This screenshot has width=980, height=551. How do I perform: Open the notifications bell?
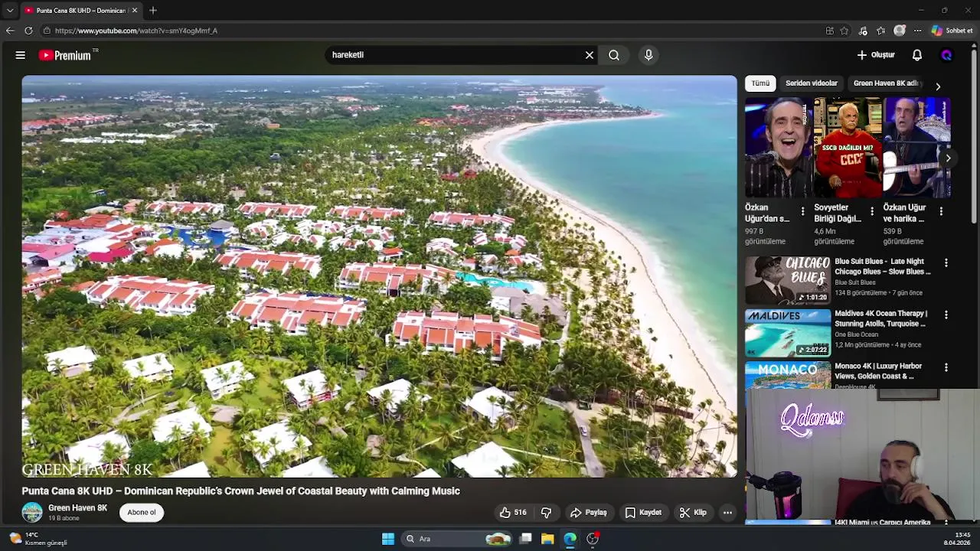click(x=917, y=55)
